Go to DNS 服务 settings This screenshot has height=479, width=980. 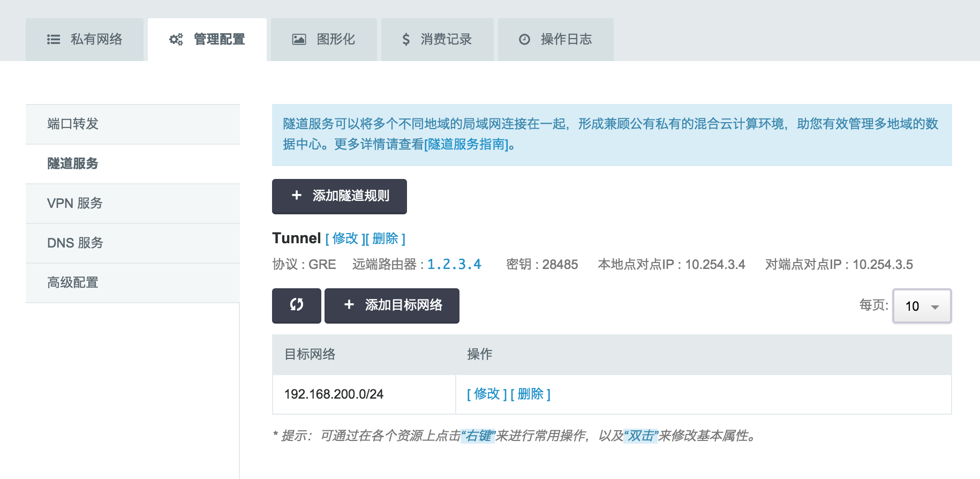pyautogui.click(x=75, y=243)
